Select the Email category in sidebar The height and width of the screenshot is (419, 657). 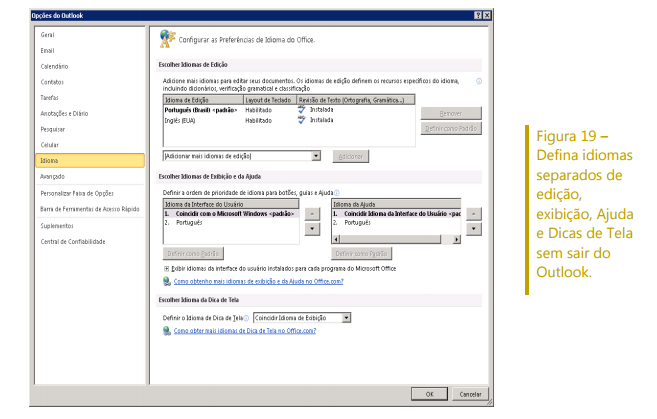[x=47, y=50]
